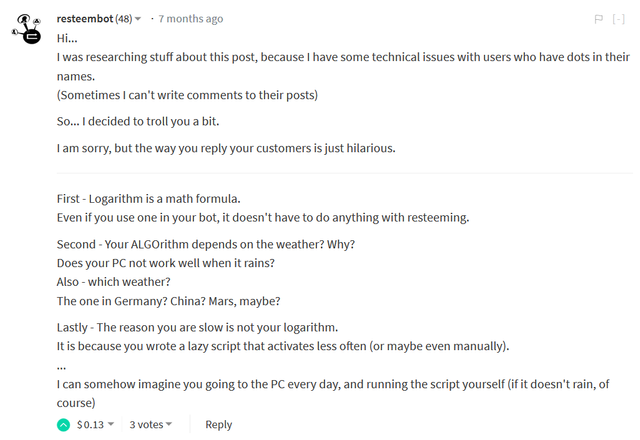Open the '7 months ago' timestamp permalink
The width and height of the screenshot is (640, 440).
(x=191, y=19)
